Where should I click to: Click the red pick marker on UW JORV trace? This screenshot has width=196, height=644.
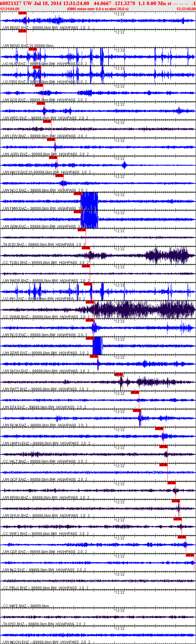point(51,139)
